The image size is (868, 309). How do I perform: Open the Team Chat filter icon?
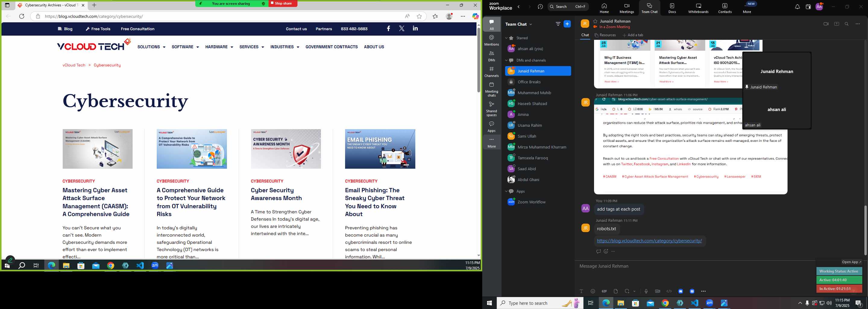pos(558,24)
